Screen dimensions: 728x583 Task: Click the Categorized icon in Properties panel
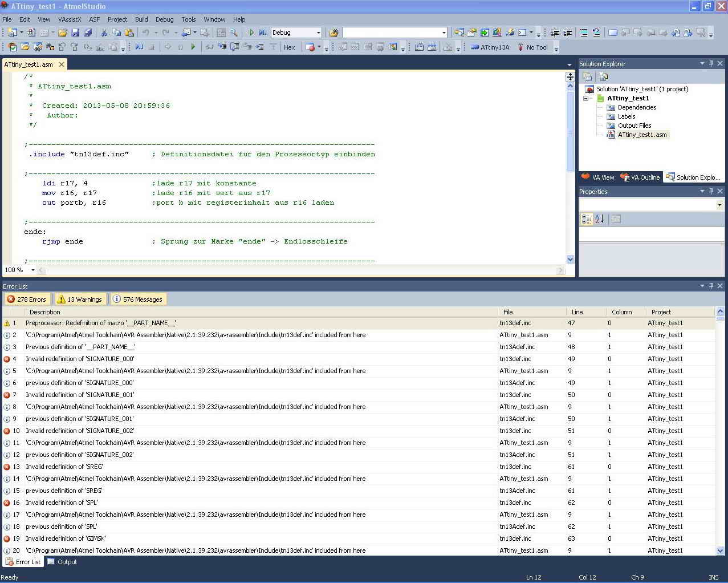pos(587,218)
